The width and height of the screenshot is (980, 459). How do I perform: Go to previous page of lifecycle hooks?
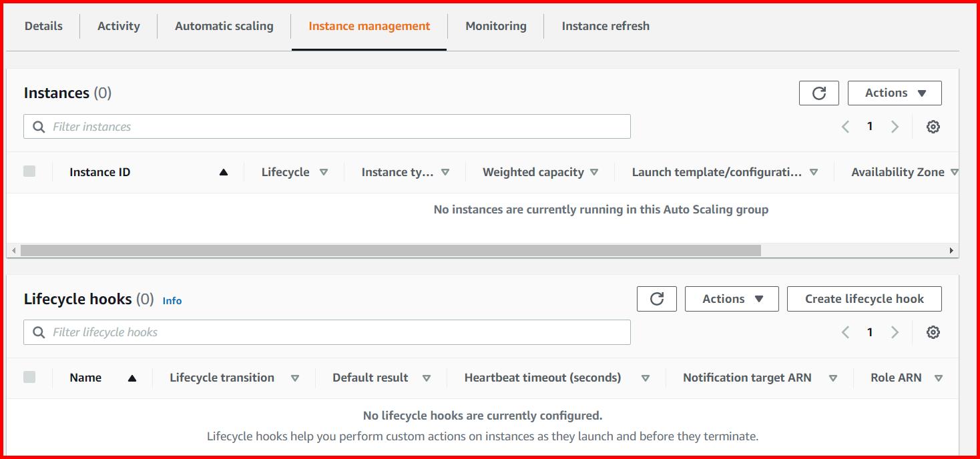(845, 332)
